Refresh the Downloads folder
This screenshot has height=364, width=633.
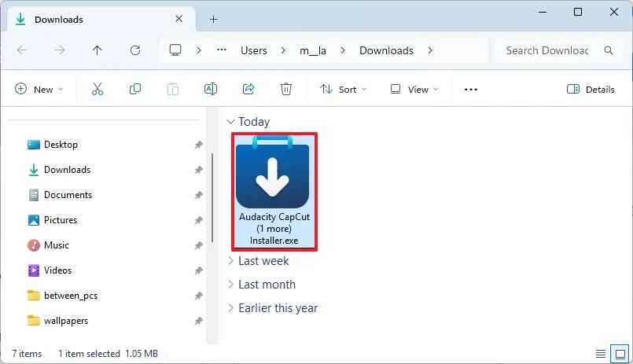point(135,50)
